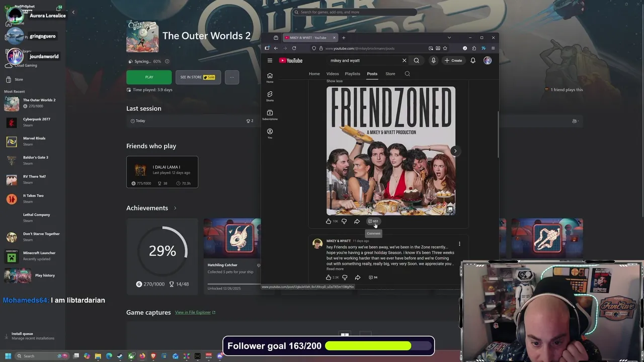Click the YouTube page scrollbar
This screenshot has width=644, height=362.
click(x=498, y=134)
